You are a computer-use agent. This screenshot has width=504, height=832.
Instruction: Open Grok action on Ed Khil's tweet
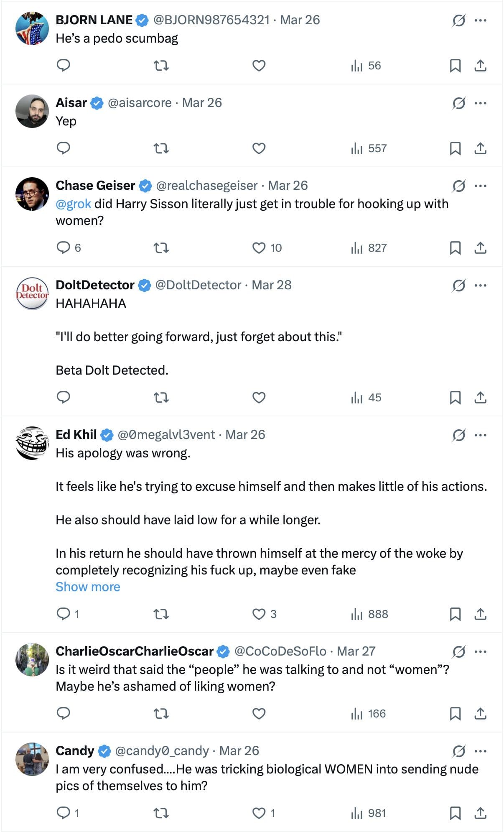pos(458,435)
